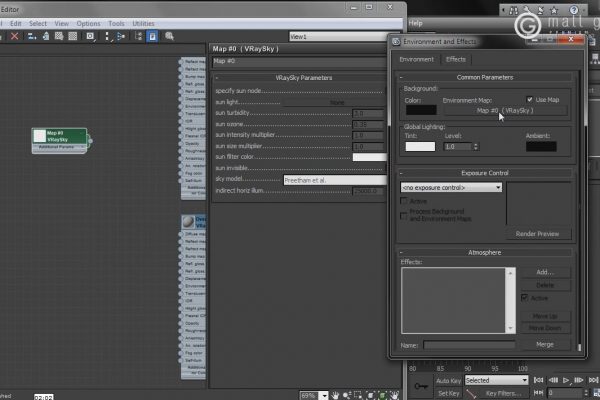
Task: Click the star favorites icon in title bar
Action: coord(554,10)
